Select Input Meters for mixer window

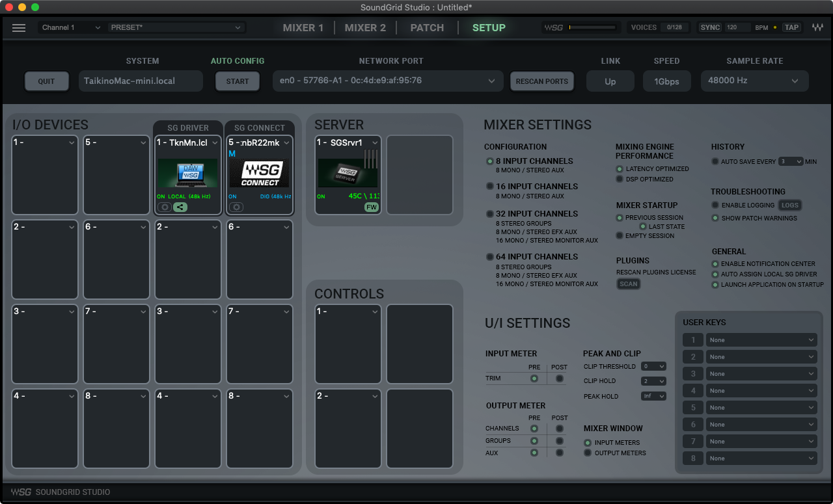click(588, 443)
